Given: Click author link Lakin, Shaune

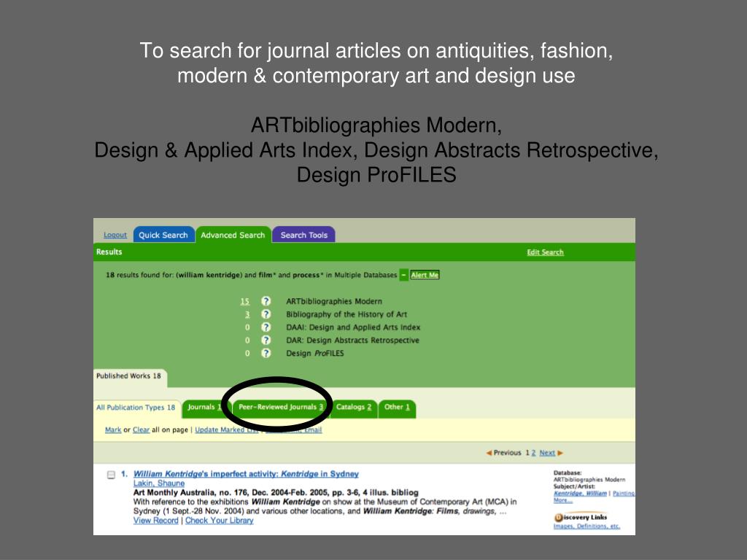Looking at the screenshot, I should pyautogui.click(x=158, y=483).
